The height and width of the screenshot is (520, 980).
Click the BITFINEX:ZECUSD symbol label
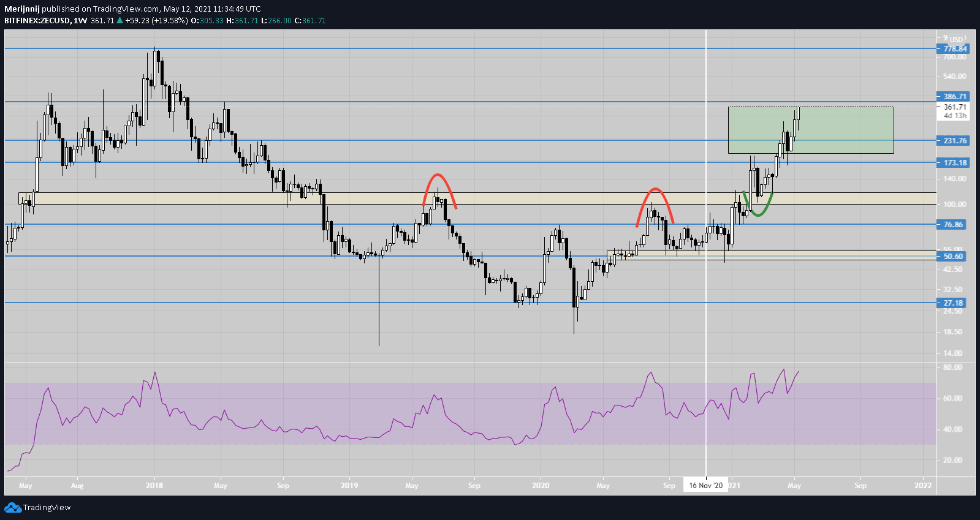click(36, 20)
